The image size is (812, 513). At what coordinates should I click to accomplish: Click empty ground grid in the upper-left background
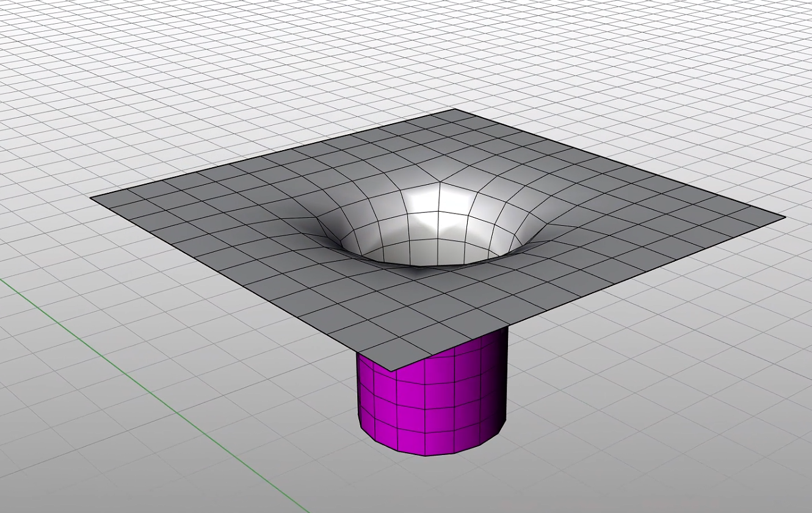click(x=122, y=73)
